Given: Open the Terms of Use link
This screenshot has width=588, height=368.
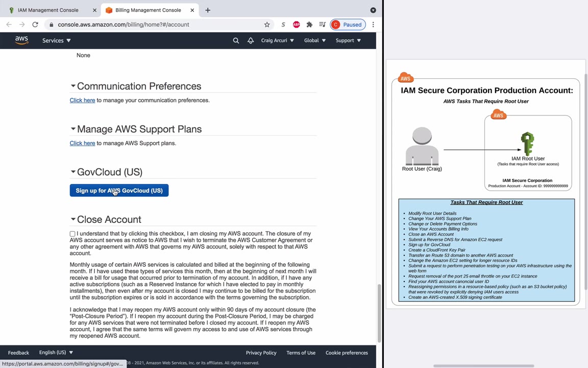Looking at the screenshot, I should [x=301, y=353].
